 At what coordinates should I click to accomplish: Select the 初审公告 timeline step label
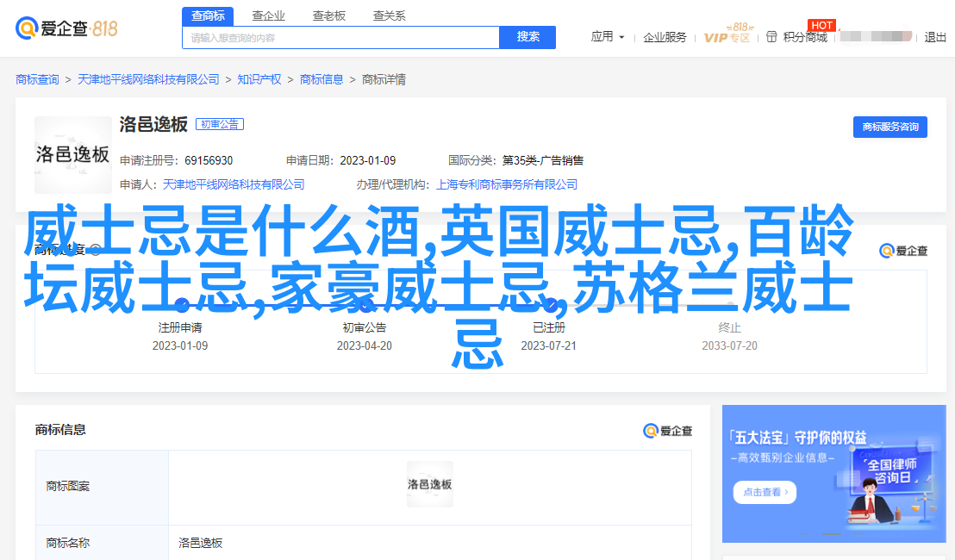(365, 327)
